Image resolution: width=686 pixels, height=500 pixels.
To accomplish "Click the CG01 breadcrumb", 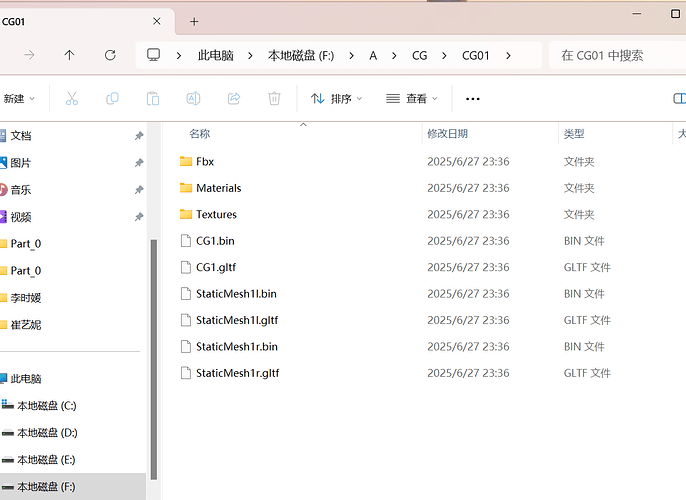I will [476, 56].
